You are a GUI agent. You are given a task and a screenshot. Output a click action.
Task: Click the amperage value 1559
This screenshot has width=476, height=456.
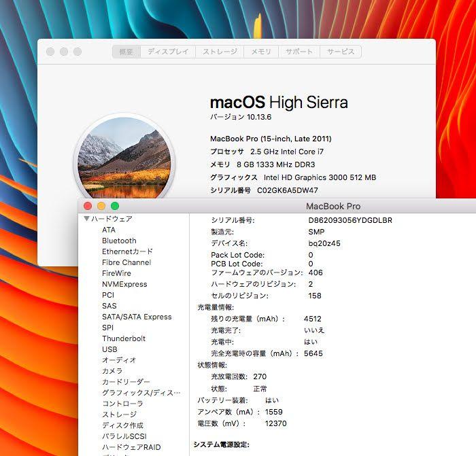coord(274,412)
